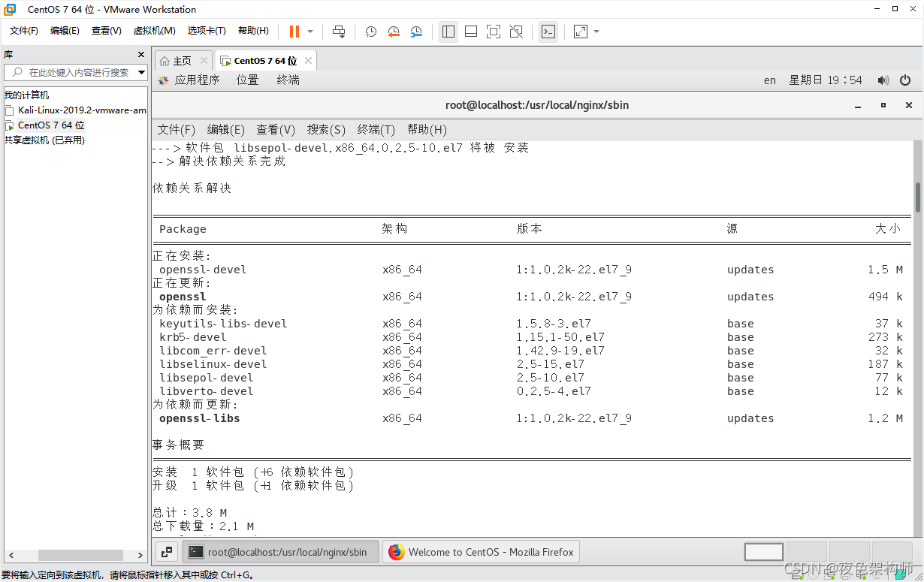This screenshot has height=582, width=924.
Task: Click the library scroll right arrow
Action: [140, 555]
